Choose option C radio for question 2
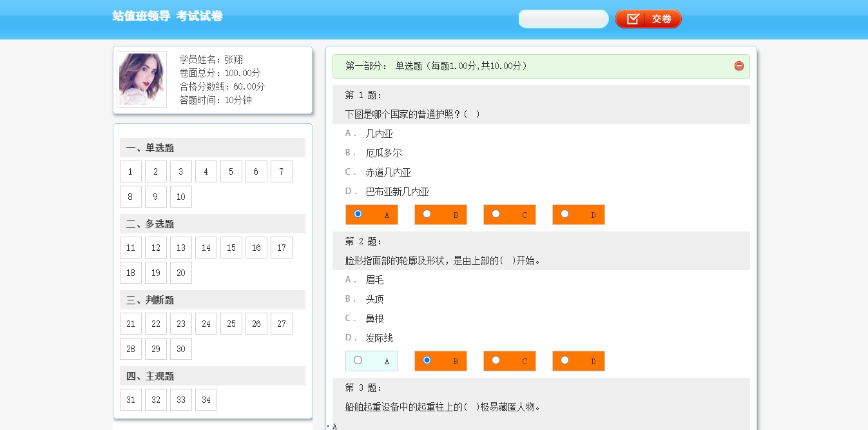Image resolution: width=868 pixels, height=430 pixels. pyautogui.click(x=496, y=360)
